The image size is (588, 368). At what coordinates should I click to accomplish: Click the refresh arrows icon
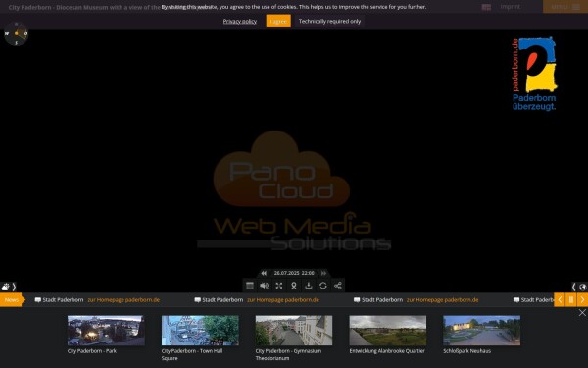tap(322, 286)
